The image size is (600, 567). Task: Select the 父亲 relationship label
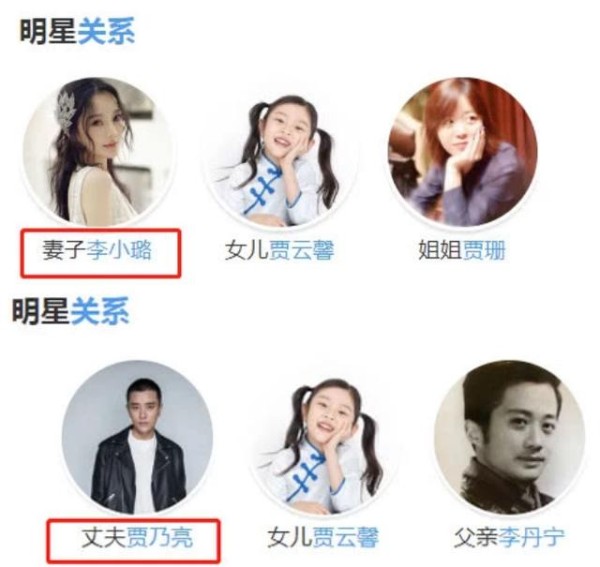click(x=476, y=537)
